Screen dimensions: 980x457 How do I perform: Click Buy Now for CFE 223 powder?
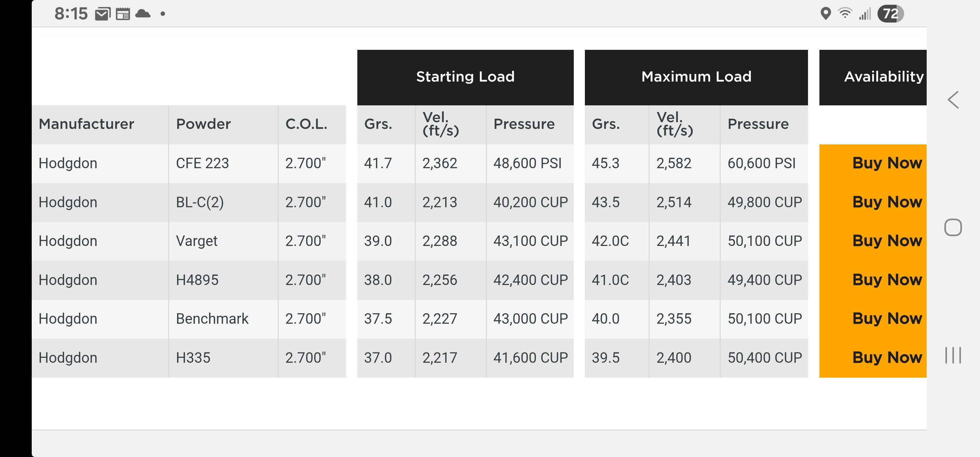(x=887, y=163)
